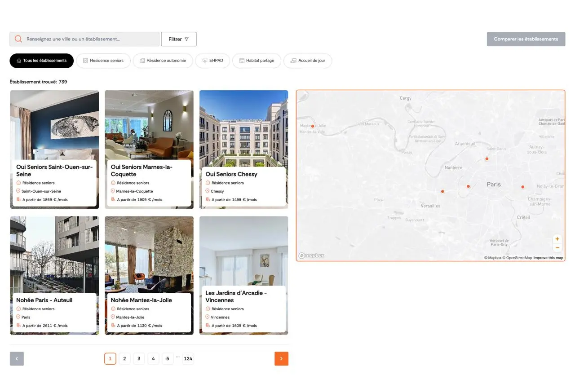Screen dimensions: 575x392
Task: Click the map marker north of Versailles
Action: [442, 191]
